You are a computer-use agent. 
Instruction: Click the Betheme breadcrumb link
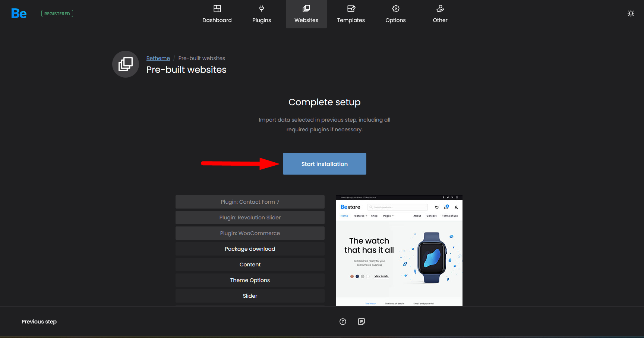(158, 58)
